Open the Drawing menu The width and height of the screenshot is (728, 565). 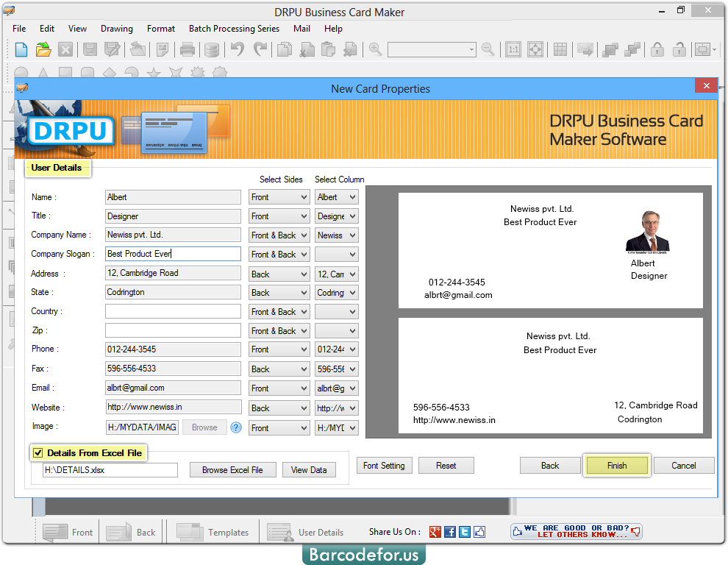point(116,29)
